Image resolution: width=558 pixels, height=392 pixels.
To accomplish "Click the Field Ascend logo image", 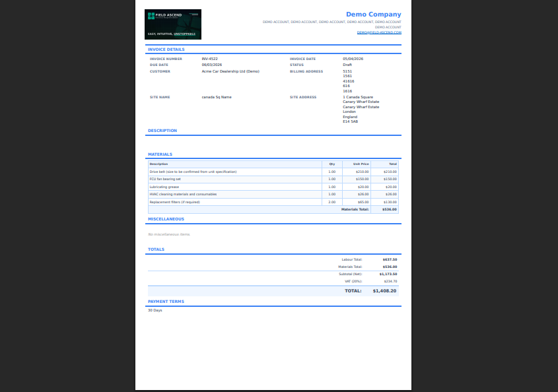I will click(x=173, y=24).
